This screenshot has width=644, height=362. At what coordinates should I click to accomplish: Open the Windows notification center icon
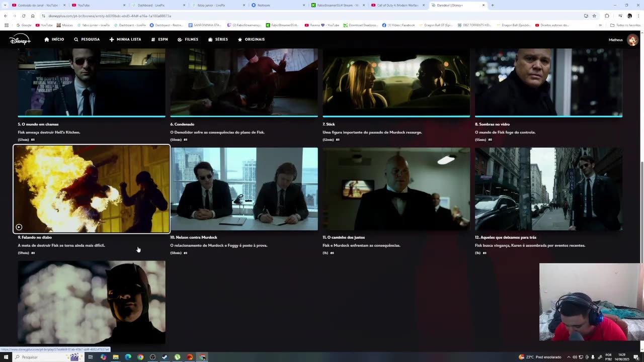636,357
